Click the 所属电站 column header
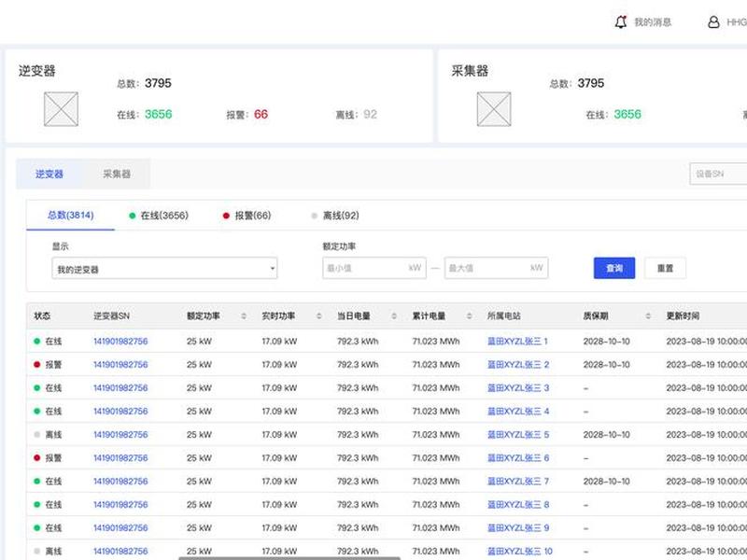The image size is (747, 560). click(x=504, y=316)
